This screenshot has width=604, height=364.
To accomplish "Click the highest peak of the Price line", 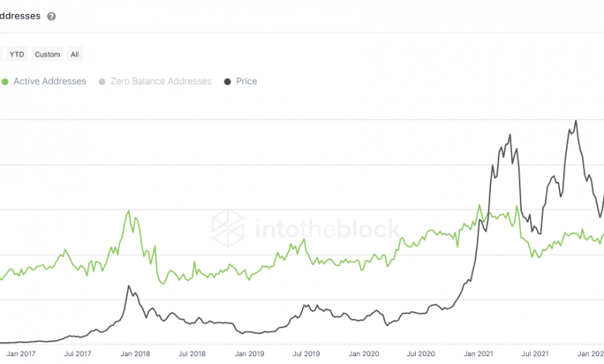I will coord(575,121).
